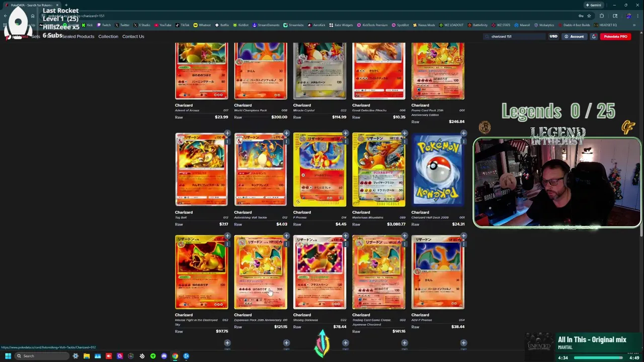Select the PokeDATA browser tab
The image size is (644, 362).
coord(33,5)
